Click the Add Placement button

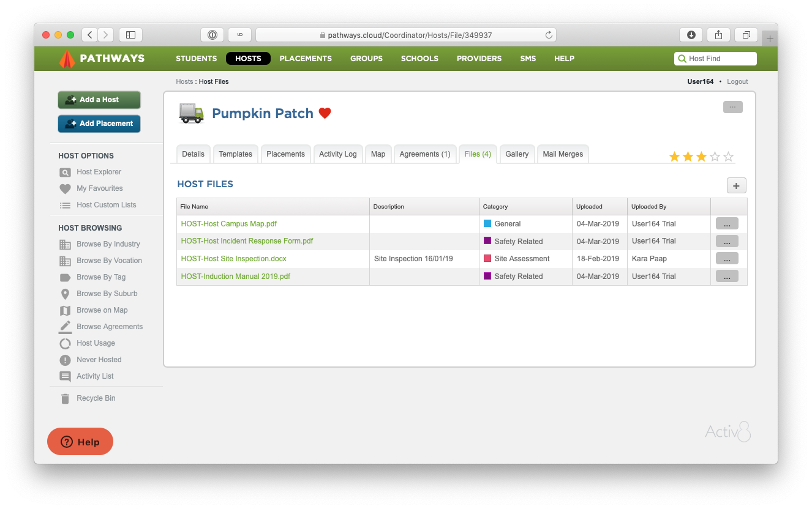[x=99, y=124]
